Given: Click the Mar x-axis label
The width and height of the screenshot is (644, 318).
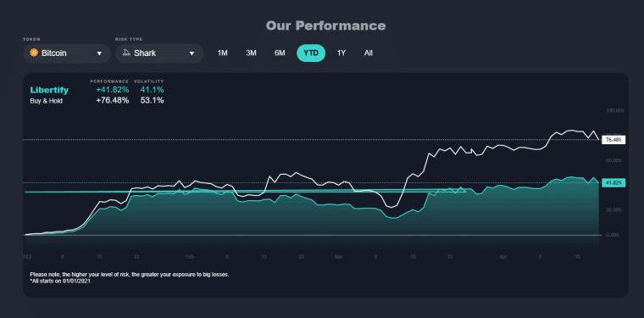Looking at the screenshot, I should click(x=338, y=257).
